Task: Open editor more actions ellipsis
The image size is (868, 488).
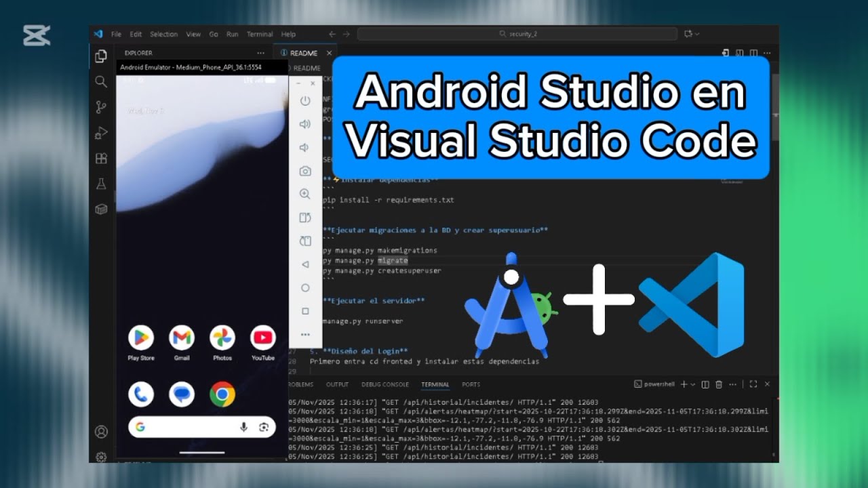Action: click(x=767, y=53)
